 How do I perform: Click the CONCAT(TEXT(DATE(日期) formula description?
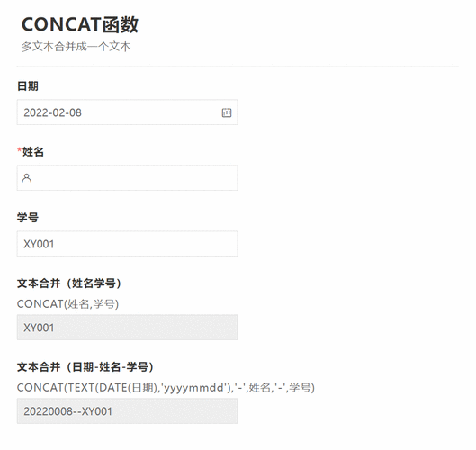pos(166,387)
